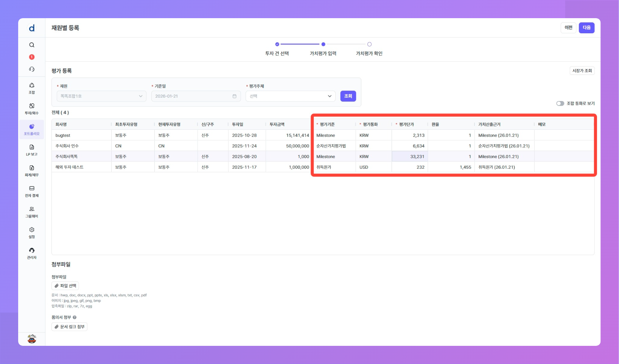Viewport: 619px width, 364px height.
Task: Click the 평가기준 column header
Action: (327, 124)
